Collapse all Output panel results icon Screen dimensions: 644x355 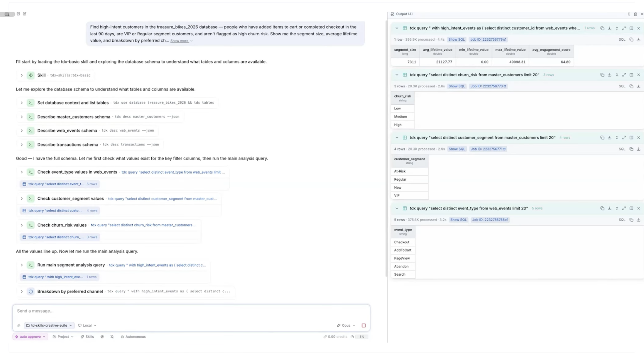pos(629,14)
